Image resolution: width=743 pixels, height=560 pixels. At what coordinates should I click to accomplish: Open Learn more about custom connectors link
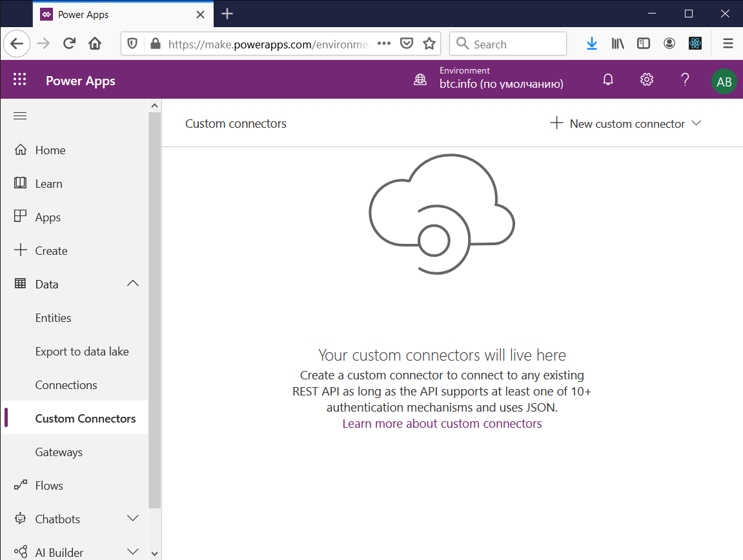[442, 424]
